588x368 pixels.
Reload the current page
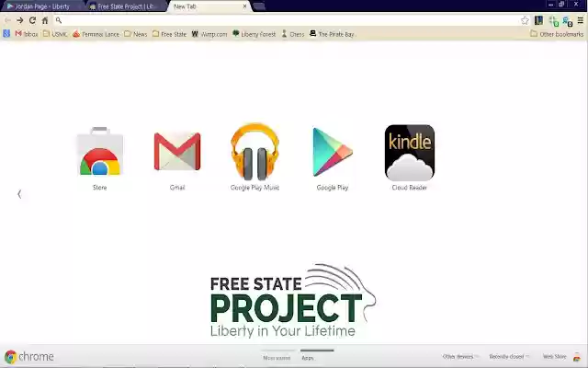coord(32,20)
